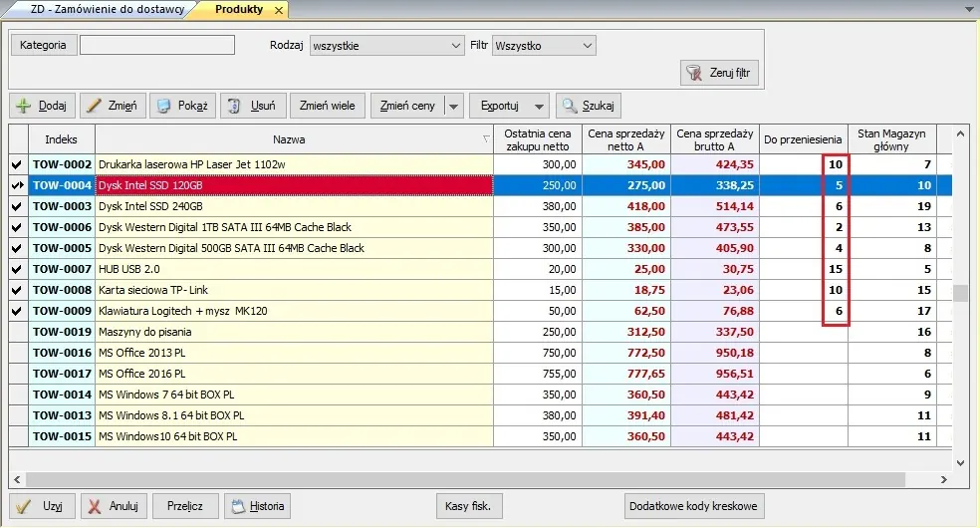
Task: Click the green plus icon on Dodaj
Action: click(23, 106)
